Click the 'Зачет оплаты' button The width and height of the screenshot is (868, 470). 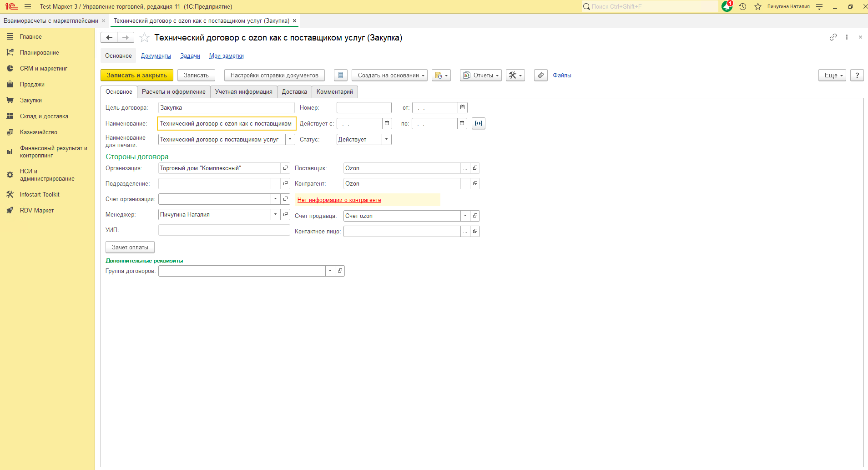click(x=130, y=248)
